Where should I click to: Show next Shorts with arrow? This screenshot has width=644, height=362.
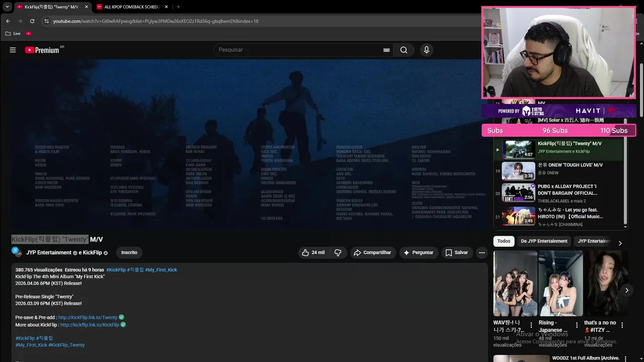point(626,290)
